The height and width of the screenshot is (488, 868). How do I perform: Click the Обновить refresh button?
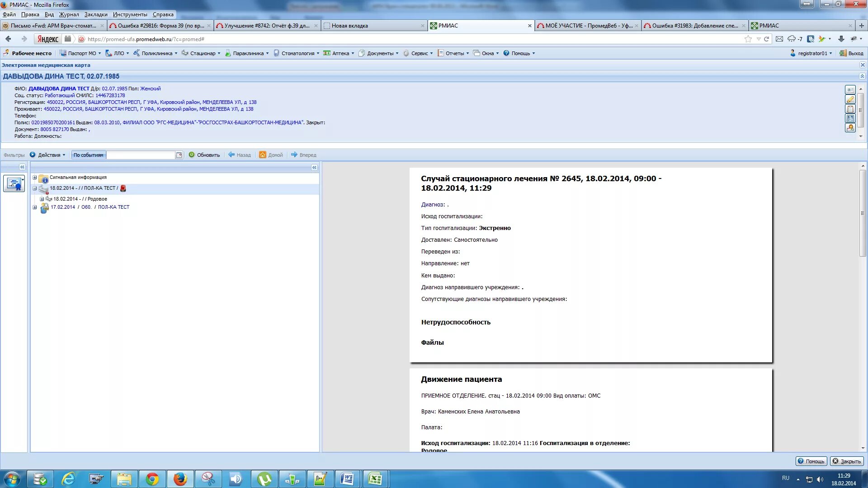204,155
